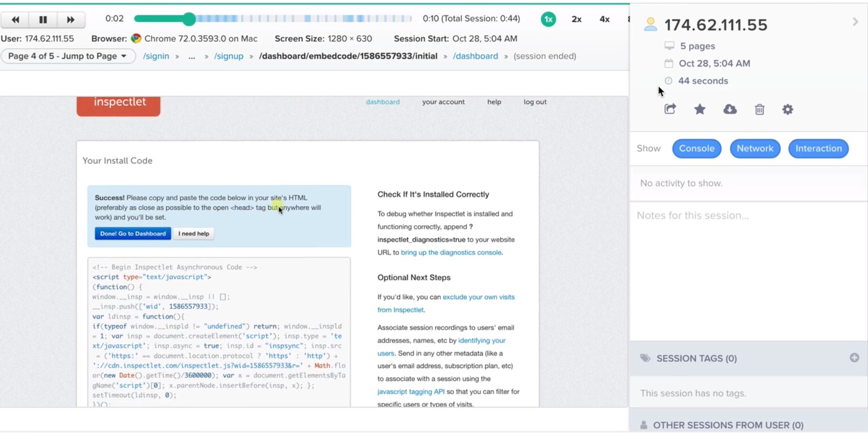
Task: Pause the session playback
Action: 43,19
